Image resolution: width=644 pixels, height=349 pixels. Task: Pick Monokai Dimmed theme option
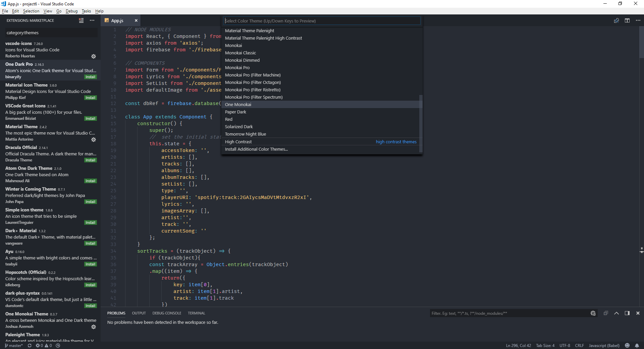320,60
